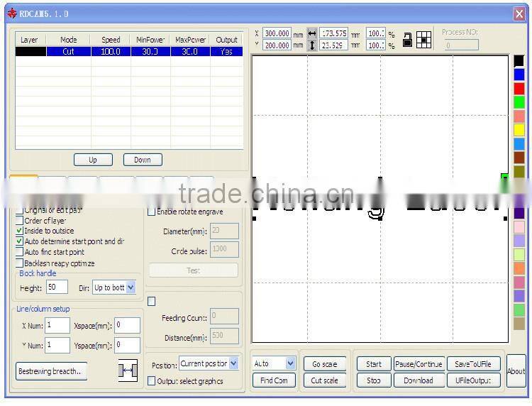Click the aspect ratio lock icon

tap(407, 40)
